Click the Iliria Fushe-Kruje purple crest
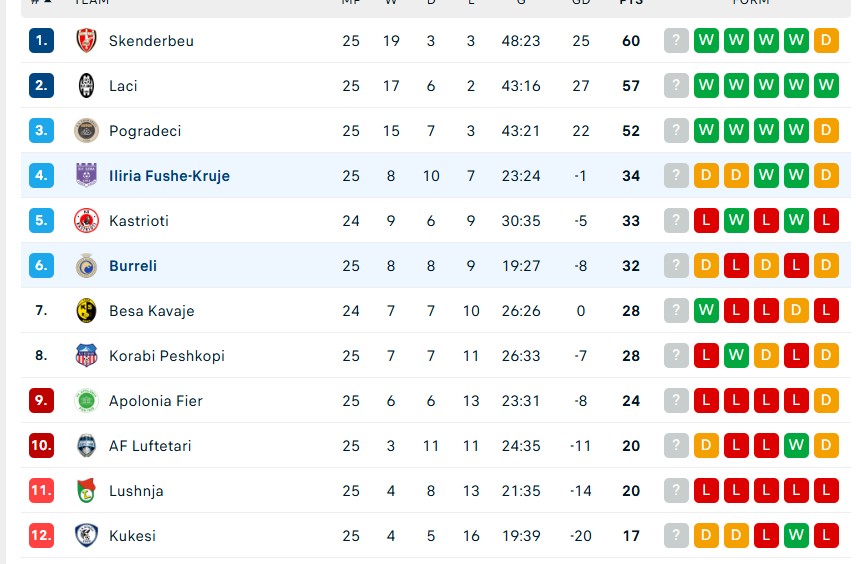 tap(87, 176)
